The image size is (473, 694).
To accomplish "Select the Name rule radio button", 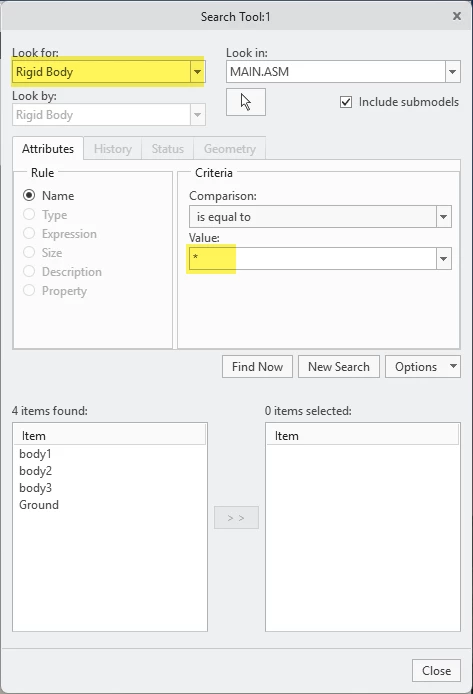I will point(29,195).
